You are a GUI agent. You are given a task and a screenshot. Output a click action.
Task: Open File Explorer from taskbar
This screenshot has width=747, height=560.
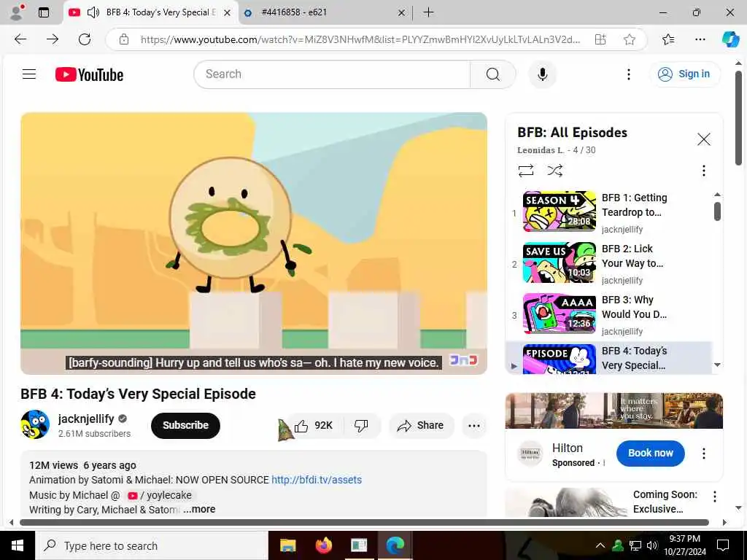tap(287, 545)
